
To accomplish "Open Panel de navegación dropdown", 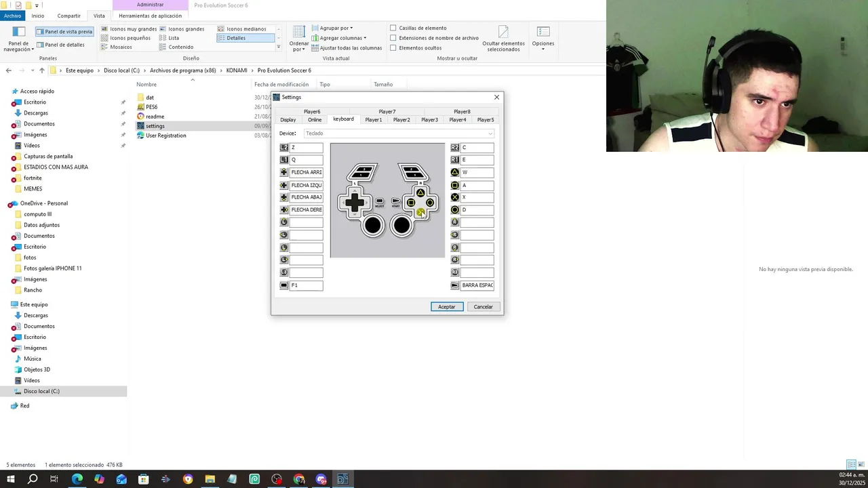I will [18, 40].
